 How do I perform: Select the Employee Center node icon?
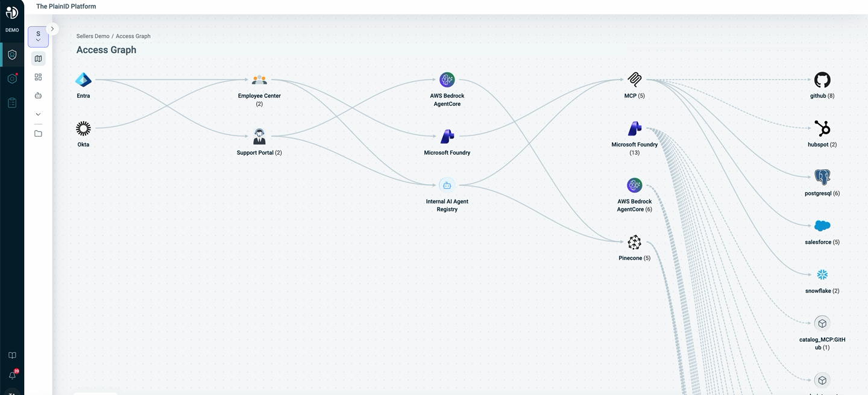259,79
